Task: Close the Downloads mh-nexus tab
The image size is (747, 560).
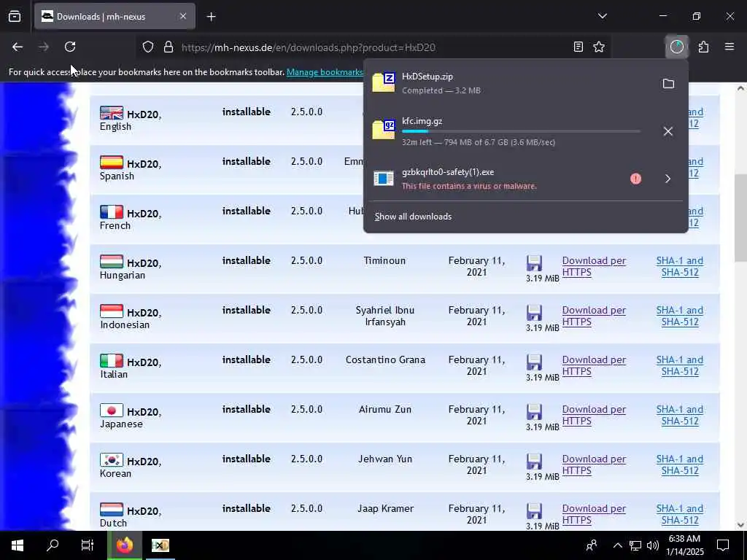Action: click(183, 16)
